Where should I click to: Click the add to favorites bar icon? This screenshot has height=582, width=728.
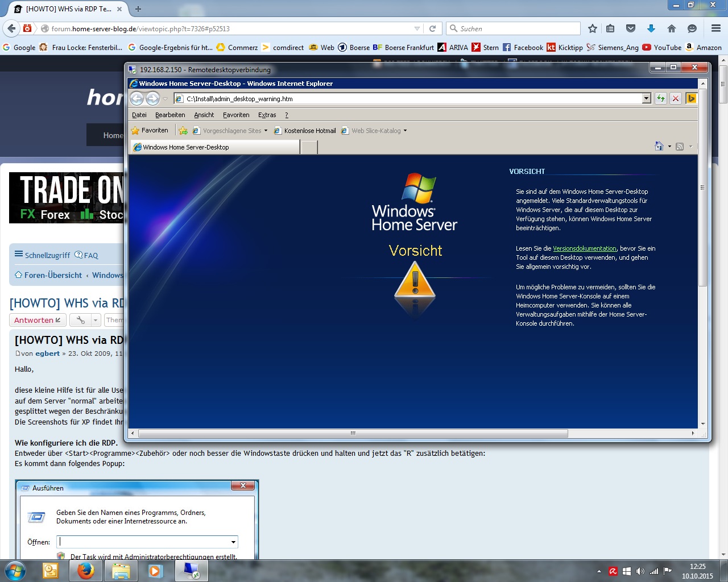coord(183,131)
